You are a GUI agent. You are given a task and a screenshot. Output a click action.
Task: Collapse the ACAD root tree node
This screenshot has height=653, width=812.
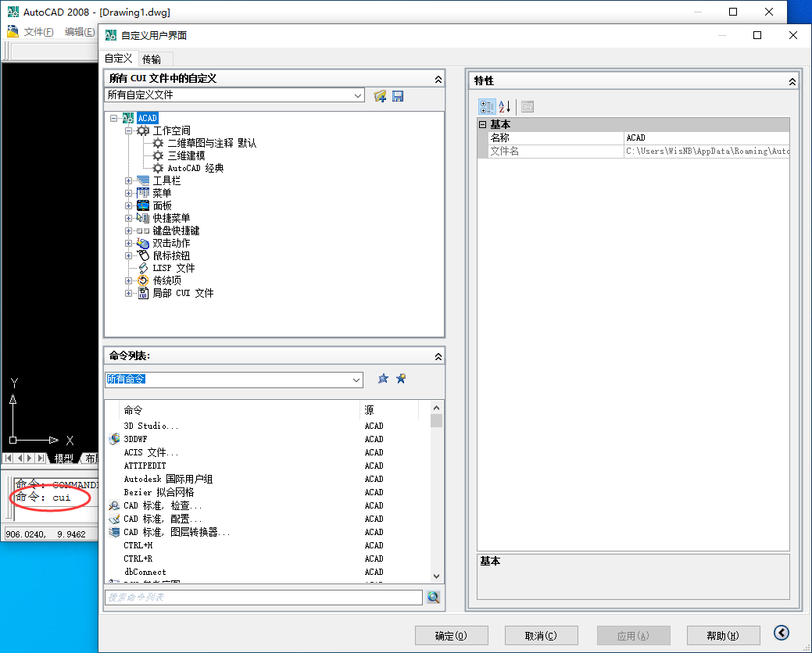point(113,118)
